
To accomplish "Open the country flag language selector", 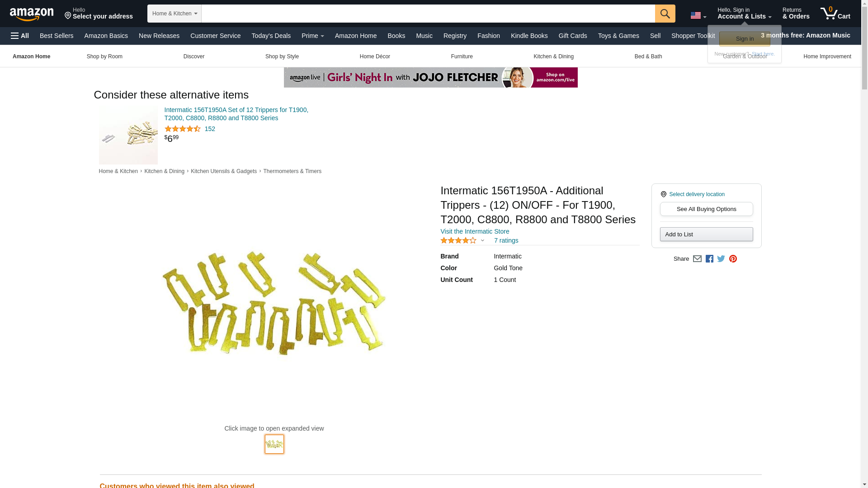I will [698, 15].
